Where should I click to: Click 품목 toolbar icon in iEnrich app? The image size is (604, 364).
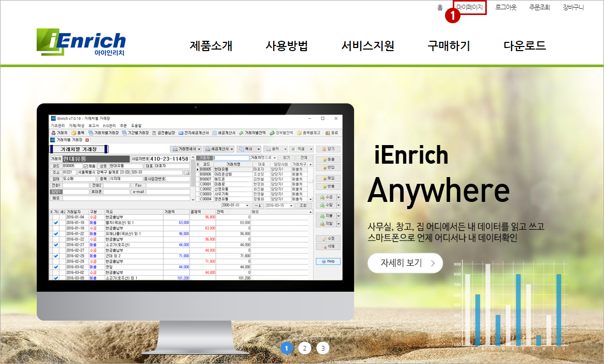pyautogui.click(x=78, y=133)
